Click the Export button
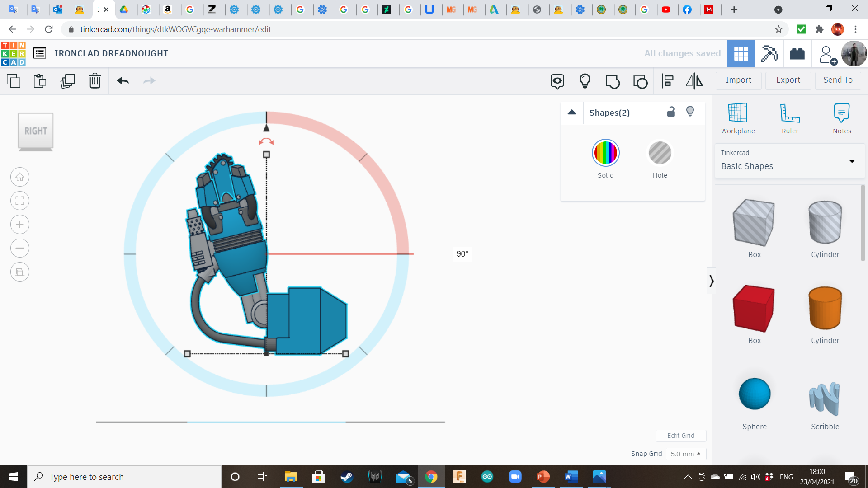 (x=788, y=80)
